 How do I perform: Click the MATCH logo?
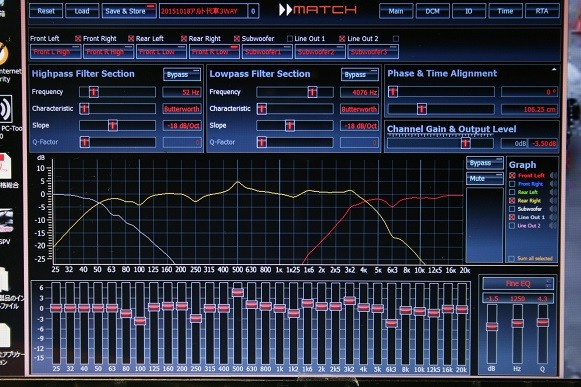[x=318, y=10]
